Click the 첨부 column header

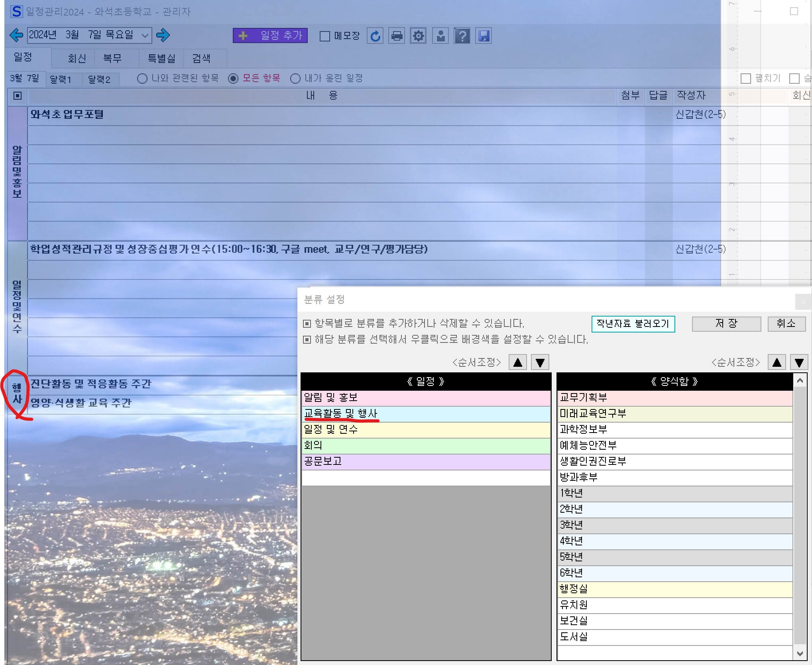tap(631, 96)
